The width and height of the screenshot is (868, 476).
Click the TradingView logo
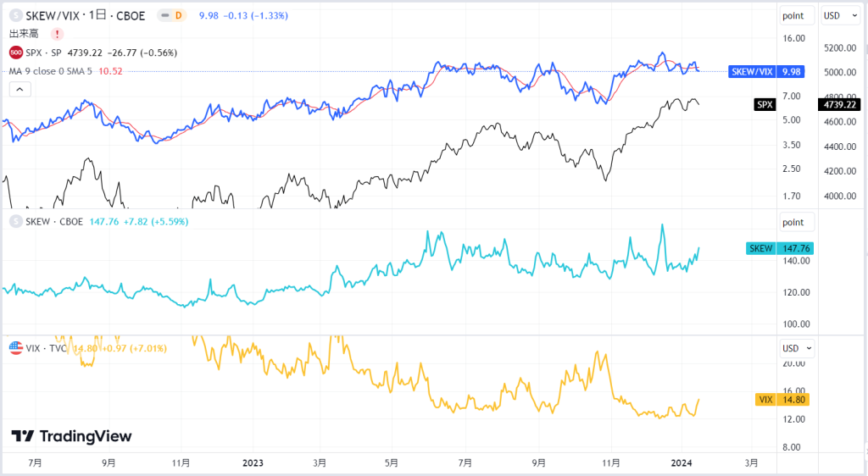point(71,436)
